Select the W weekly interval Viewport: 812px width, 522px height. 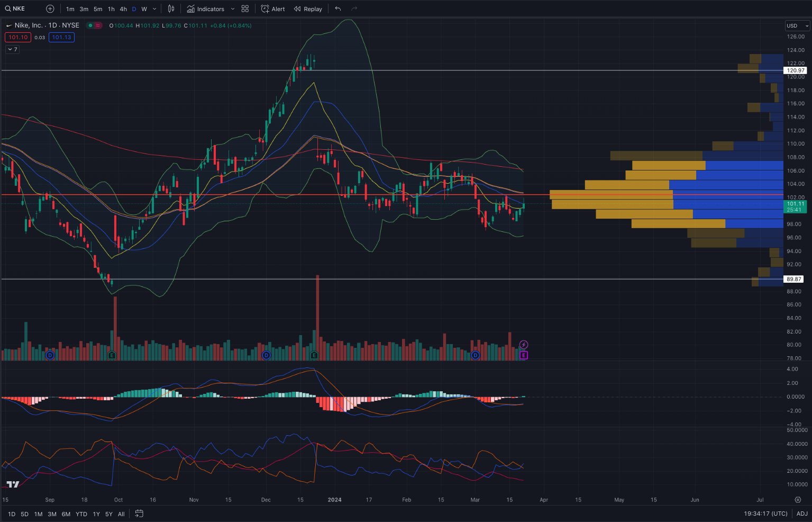pyautogui.click(x=144, y=9)
